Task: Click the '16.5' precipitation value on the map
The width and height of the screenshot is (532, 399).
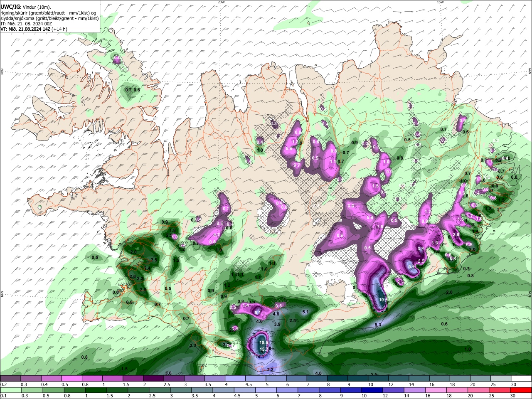Action: pos(263,342)
